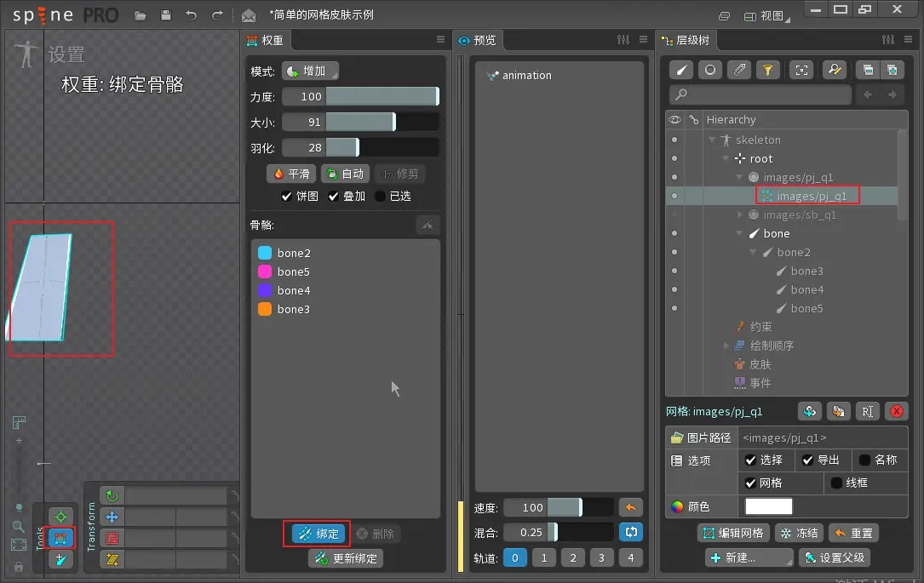The image size is (924, 583).
Task: Click the Translate tool in Transform
Action: pyautogui.click(x=112, y=517)
